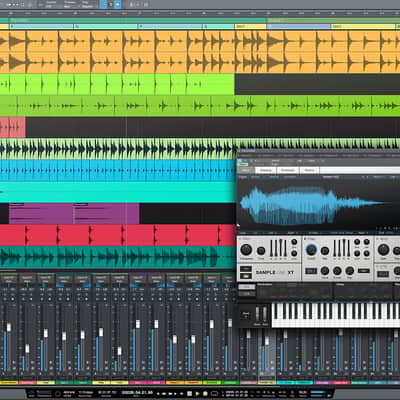Click the smaller knob next to the Pitch knob
This screenshot has height=400, width=400.
pyautogui.click(x=261, y=251)
